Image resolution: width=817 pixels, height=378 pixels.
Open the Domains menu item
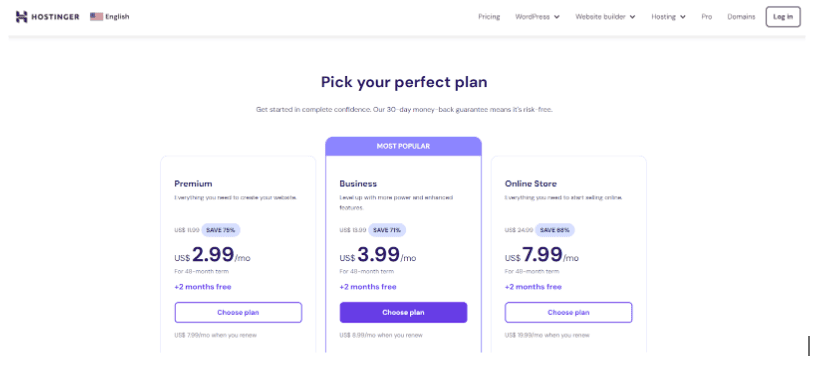[741, 17]
